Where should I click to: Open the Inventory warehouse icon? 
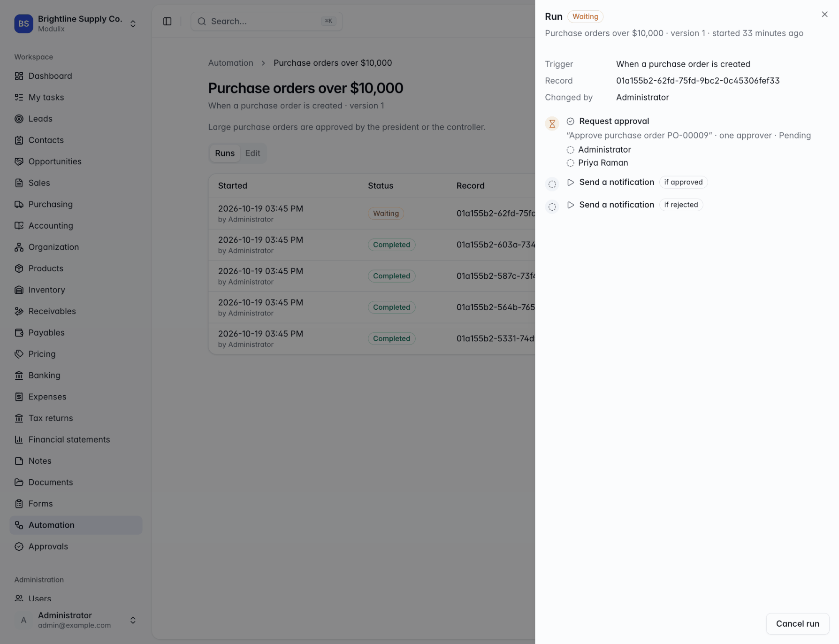pos(19,290)
